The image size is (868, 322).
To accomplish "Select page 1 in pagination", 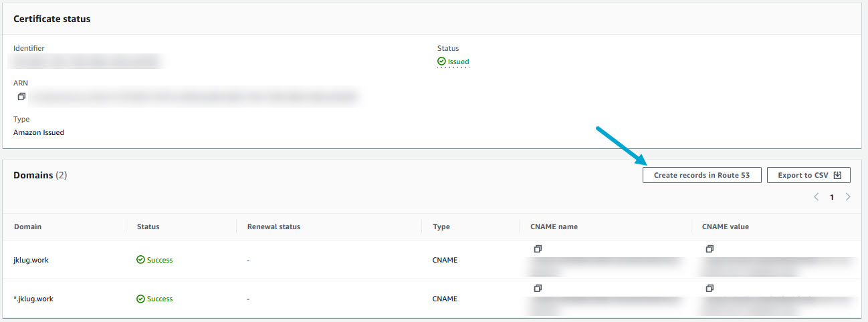I will [832, 197].
